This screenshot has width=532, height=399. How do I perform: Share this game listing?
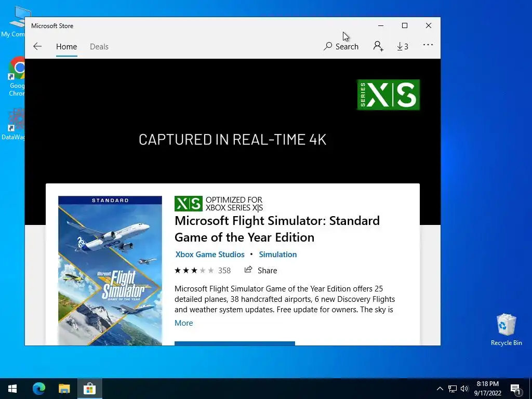coord(261,270)
